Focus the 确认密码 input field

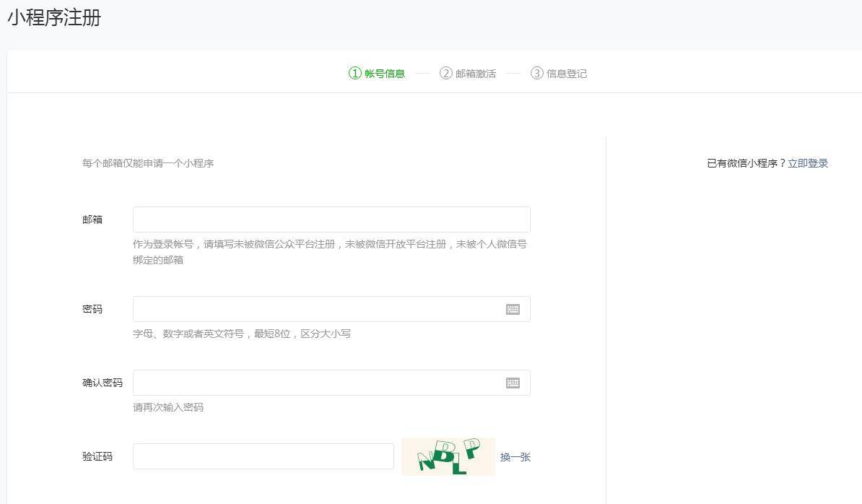pos(331,383)
